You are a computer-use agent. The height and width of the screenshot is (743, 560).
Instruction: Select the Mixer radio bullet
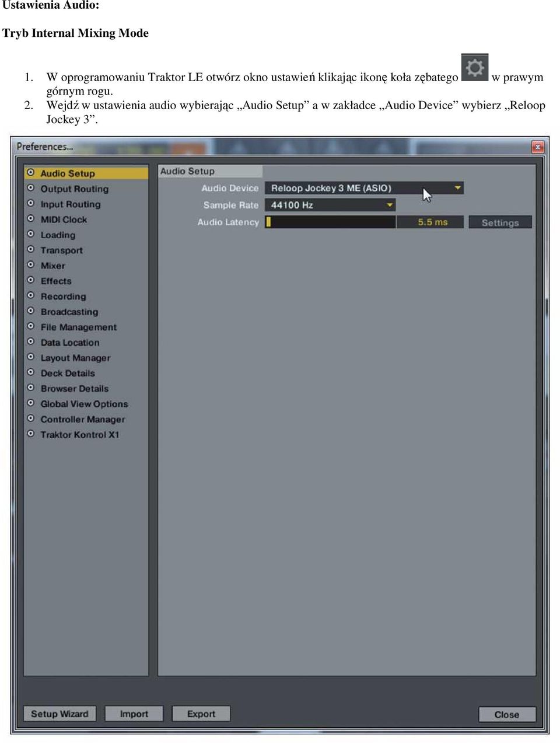[31, 265]
